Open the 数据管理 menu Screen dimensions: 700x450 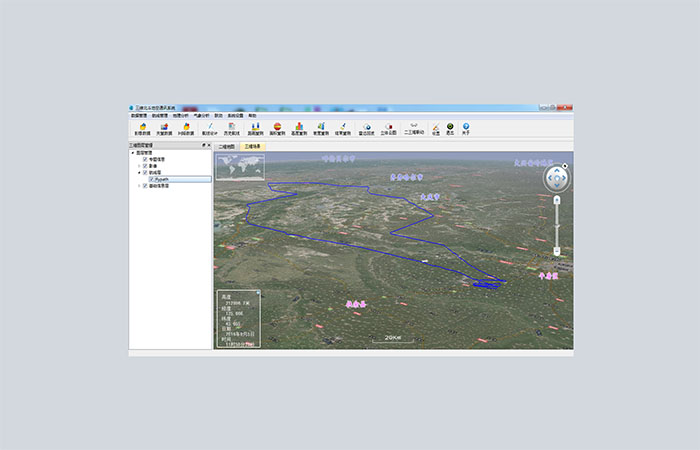point(137,115)
